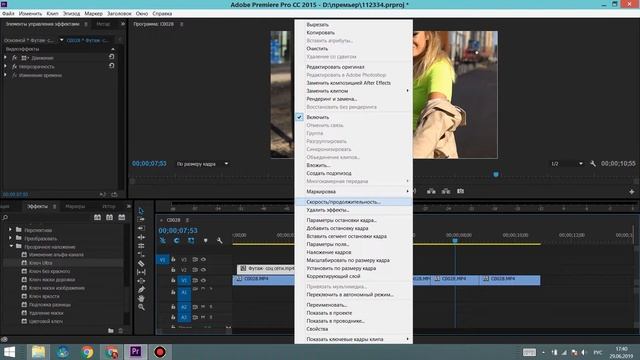This screenshot has width=640, height=360.
Task: Open the master clip dropdown in Effect Controls
Action: [x=62, y=40]
